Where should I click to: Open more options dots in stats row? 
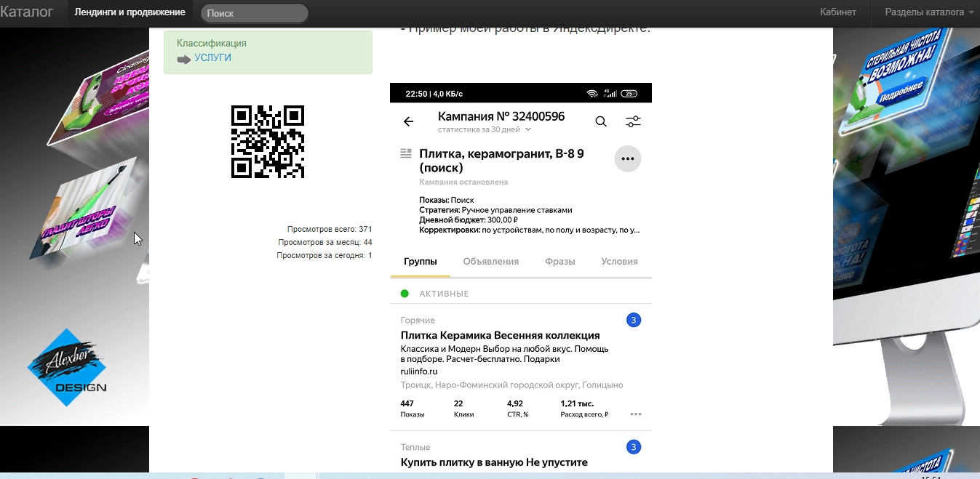tap(636, 414)
